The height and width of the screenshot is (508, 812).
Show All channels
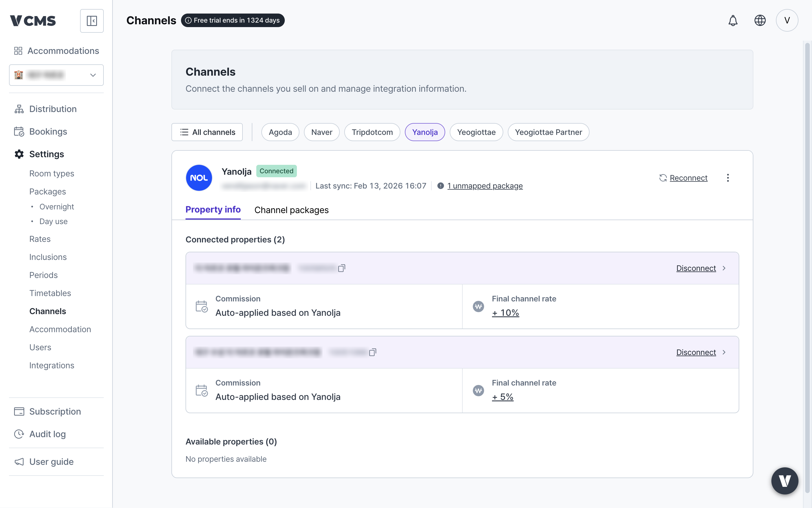[x=207, y=132]
